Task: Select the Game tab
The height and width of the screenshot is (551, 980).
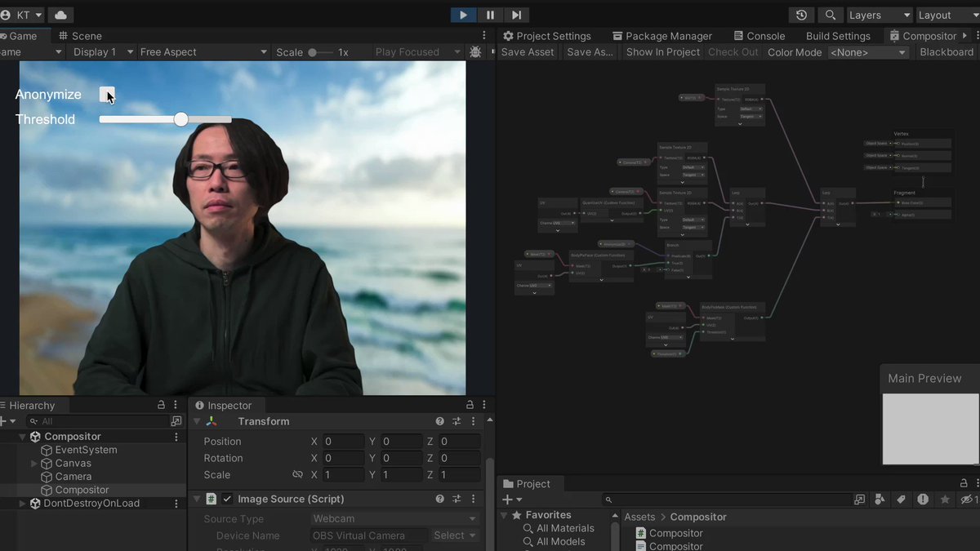Action: [22, 35]
